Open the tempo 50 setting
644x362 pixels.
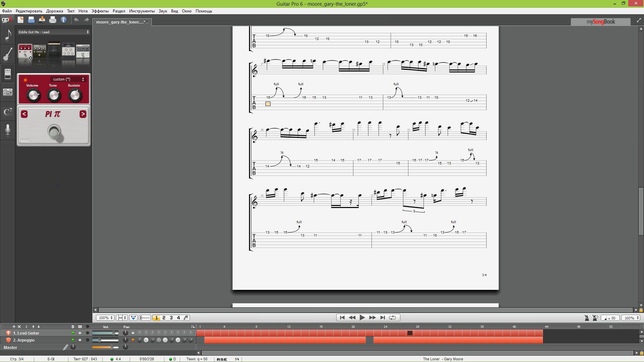[x=610, y=318]
